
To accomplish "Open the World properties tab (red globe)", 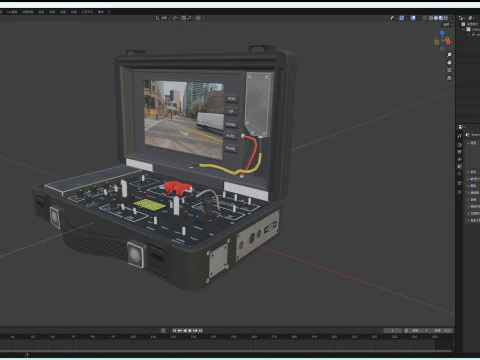I will [460, 174].
